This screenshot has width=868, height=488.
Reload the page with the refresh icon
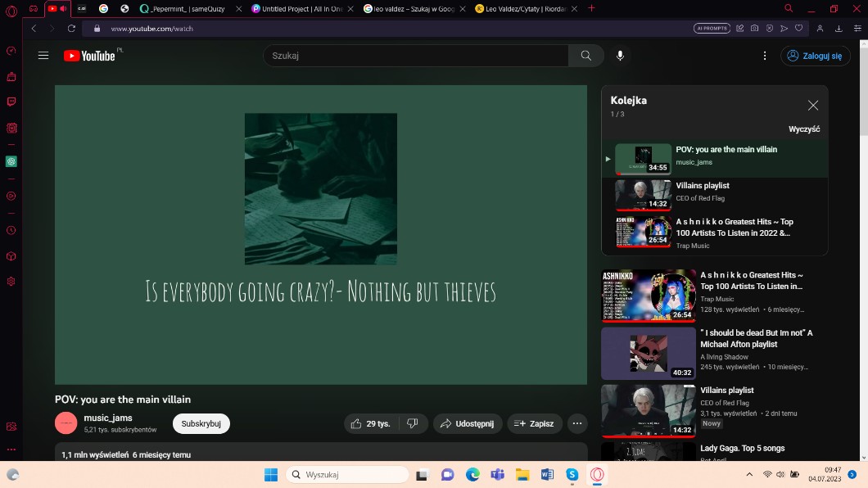tap(71, 28)
